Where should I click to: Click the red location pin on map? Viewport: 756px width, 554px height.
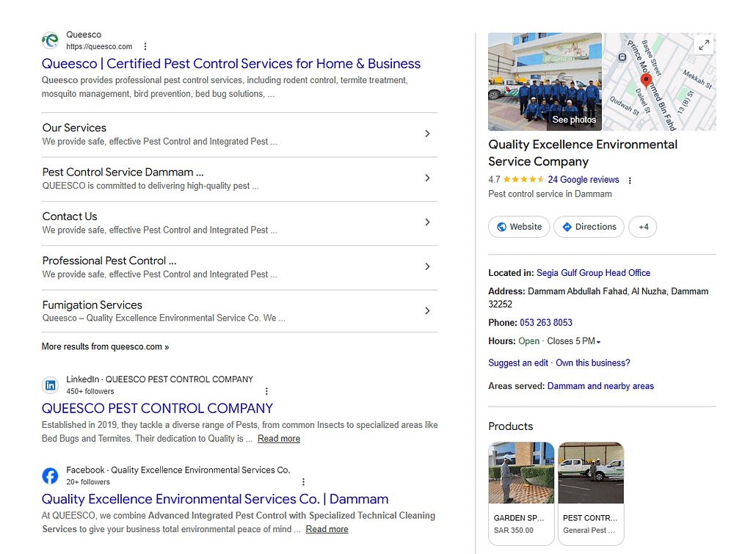coord(646,81)
